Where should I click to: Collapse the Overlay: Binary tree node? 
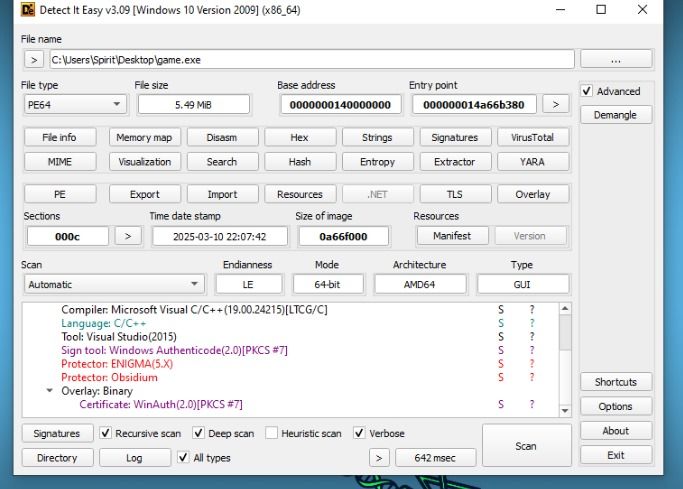coord(51,391)
